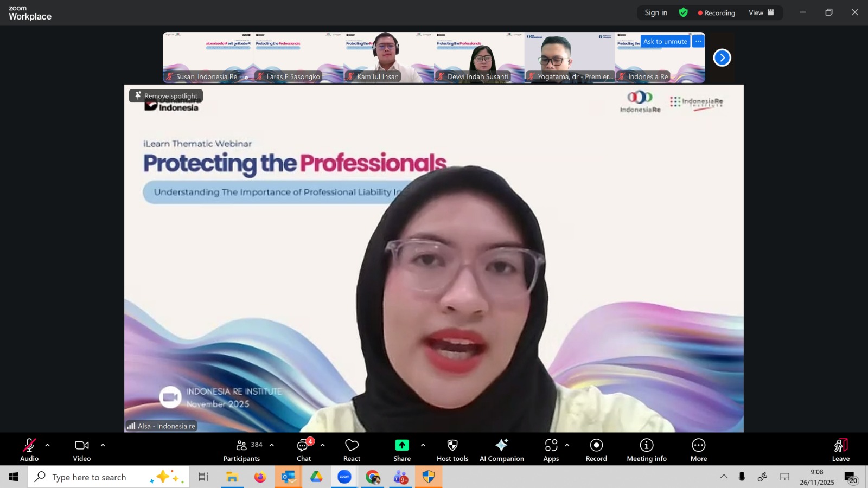This screenshot has width=868, height=488.
Task: Toggle camera with Video button
Action: pos(82,450)
